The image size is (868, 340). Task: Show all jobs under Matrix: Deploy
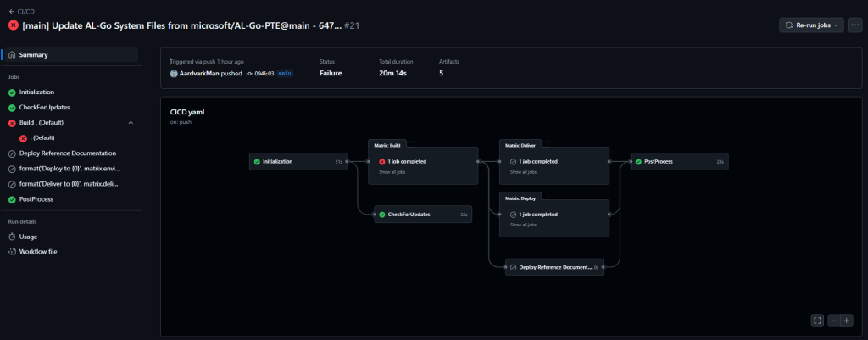pyautogui.click(x=523, y=225)
